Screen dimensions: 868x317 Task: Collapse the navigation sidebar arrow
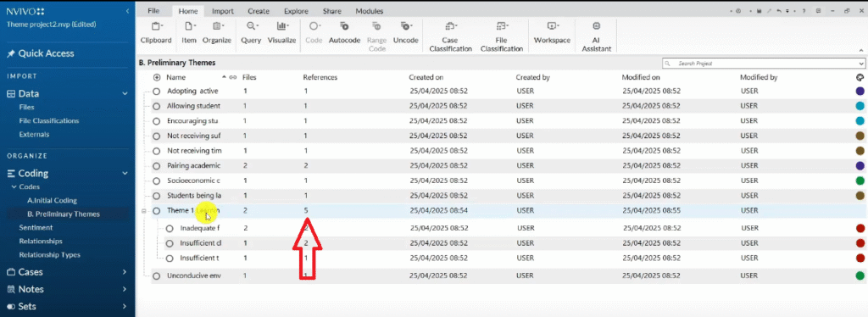coord(128,11)
